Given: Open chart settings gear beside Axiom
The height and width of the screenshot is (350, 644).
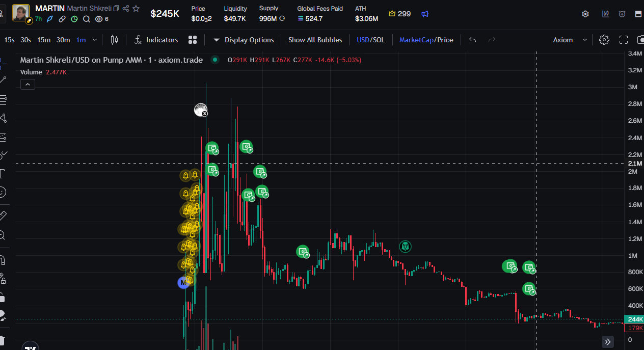Looking at the screenshot, I should pos(604,40).
